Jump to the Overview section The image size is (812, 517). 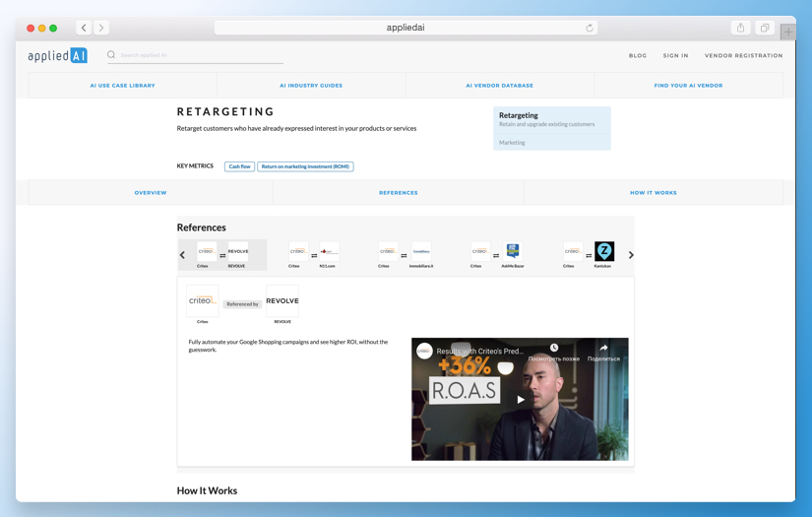pos(151,193)
